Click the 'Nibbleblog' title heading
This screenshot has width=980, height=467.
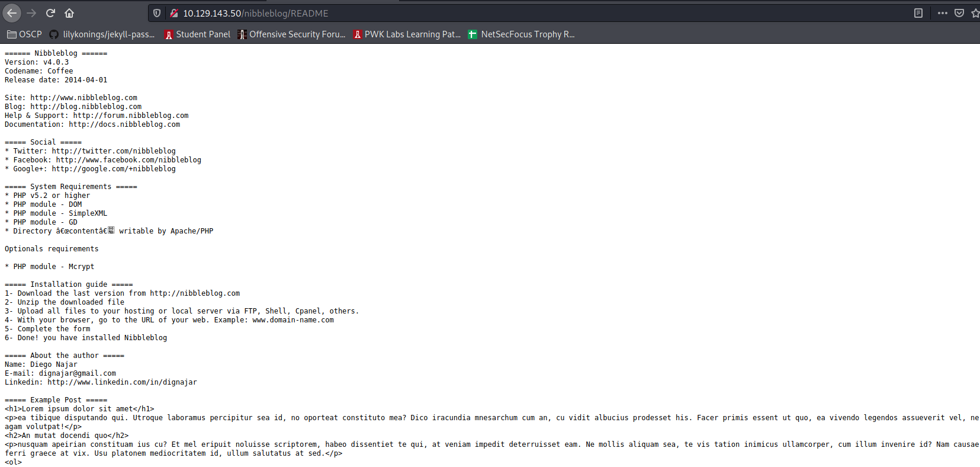56,53
